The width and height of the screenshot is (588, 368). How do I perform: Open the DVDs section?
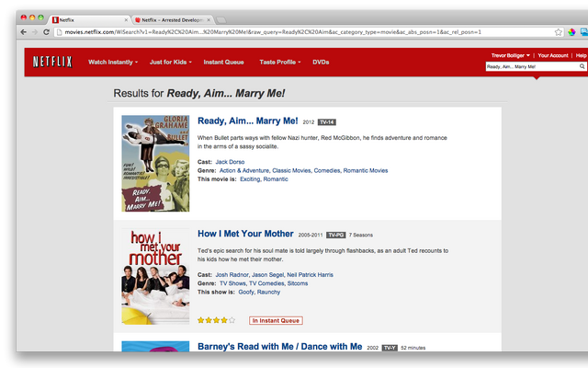click(x=321, y=63)
